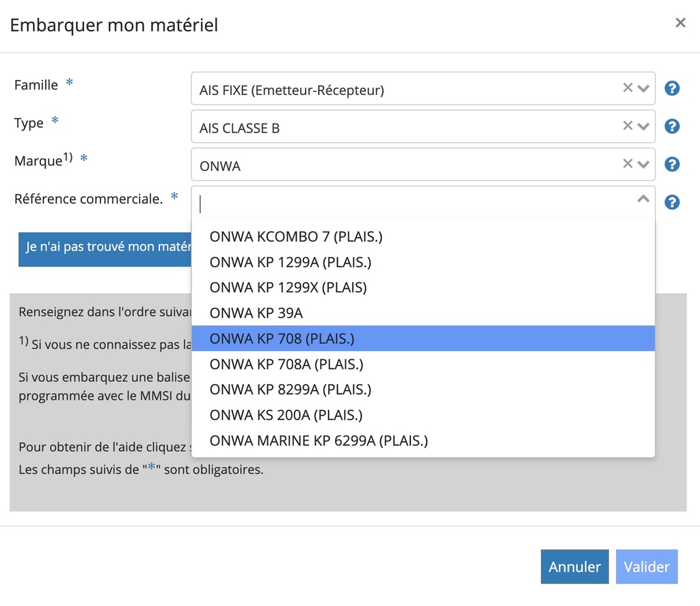Choose ONWA KP 1299X (PLAIS) option
This screenshot has height=606, width=700.
[423, 288]
